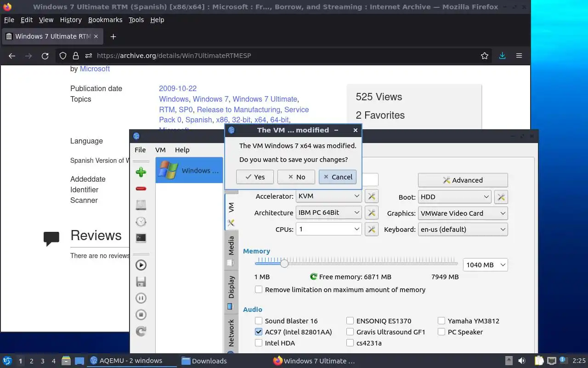Open the Windows 7 Ultimate topic link

point(265,99)
